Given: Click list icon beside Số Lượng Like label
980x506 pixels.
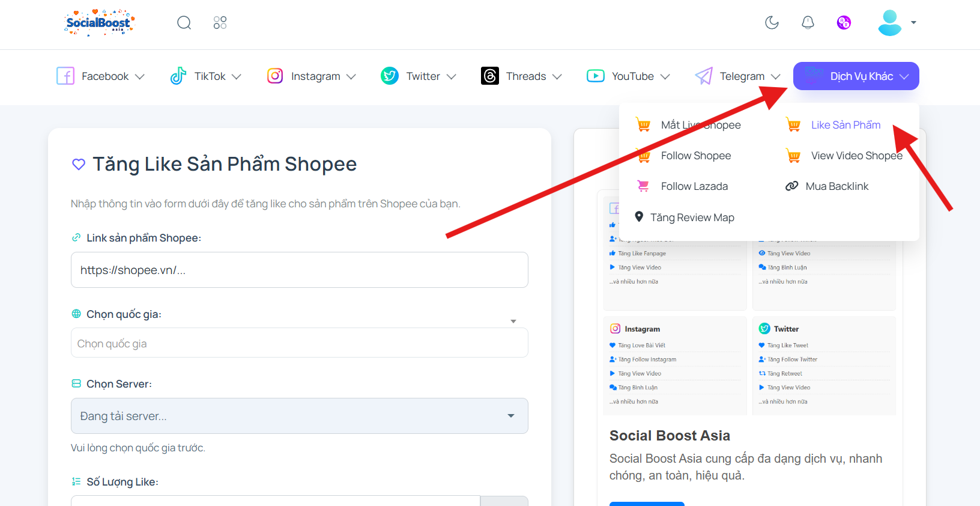Looking at the screenshot, I should [x=76, y=481].
